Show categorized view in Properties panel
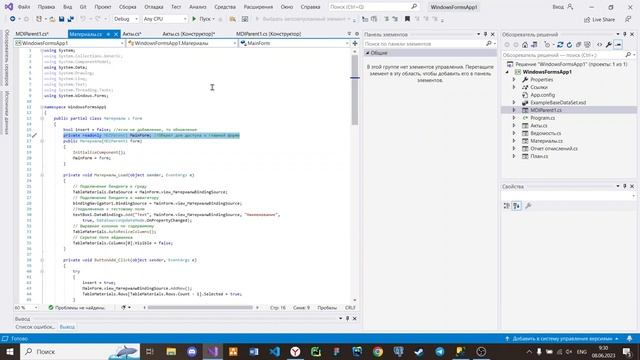The height and width of the screenshot is (360, 640). (507, 206)
